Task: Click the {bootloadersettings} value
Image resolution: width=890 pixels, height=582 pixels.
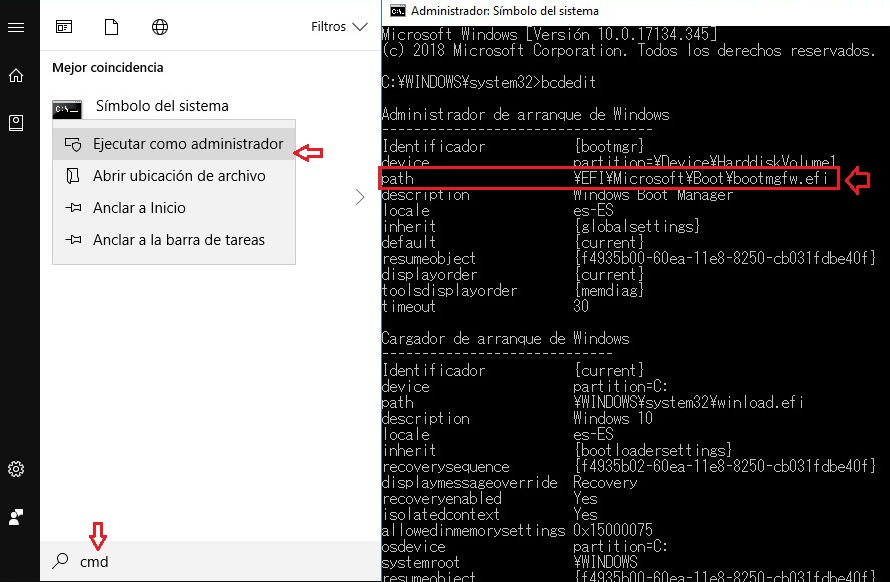Action: coord(653,450)
